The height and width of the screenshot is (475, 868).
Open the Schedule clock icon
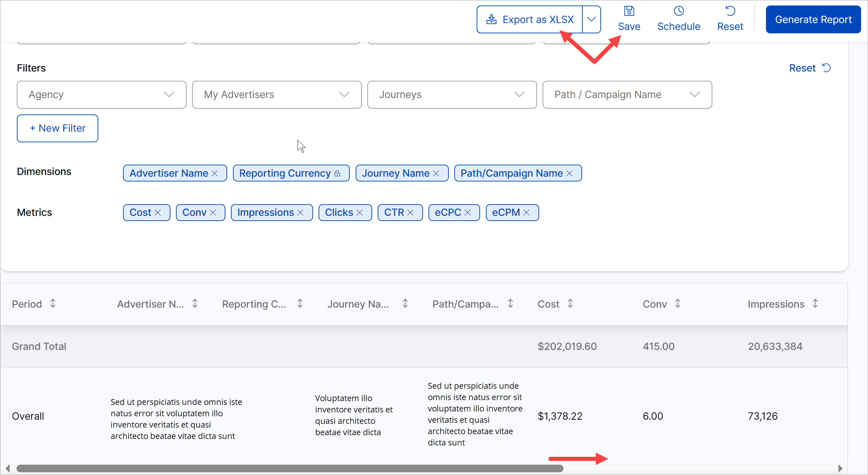679,11
